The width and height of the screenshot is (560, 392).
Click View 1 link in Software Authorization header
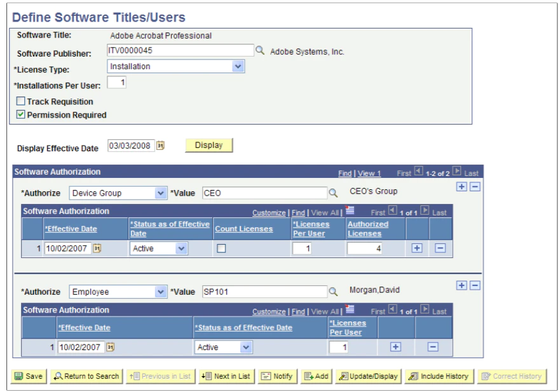(369, 173)
